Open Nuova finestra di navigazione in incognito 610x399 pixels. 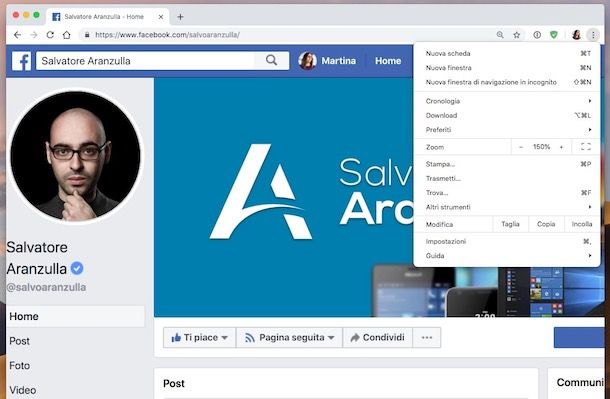(507, 82)
